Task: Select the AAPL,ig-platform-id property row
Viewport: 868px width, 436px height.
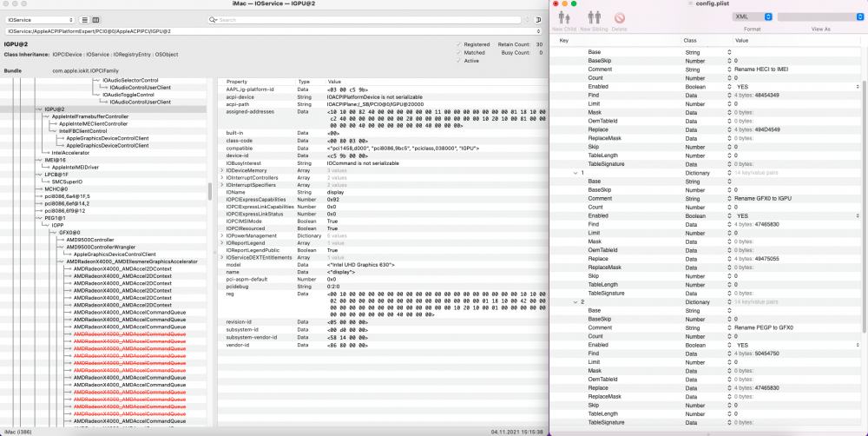Action: click(x=382, y=89)
